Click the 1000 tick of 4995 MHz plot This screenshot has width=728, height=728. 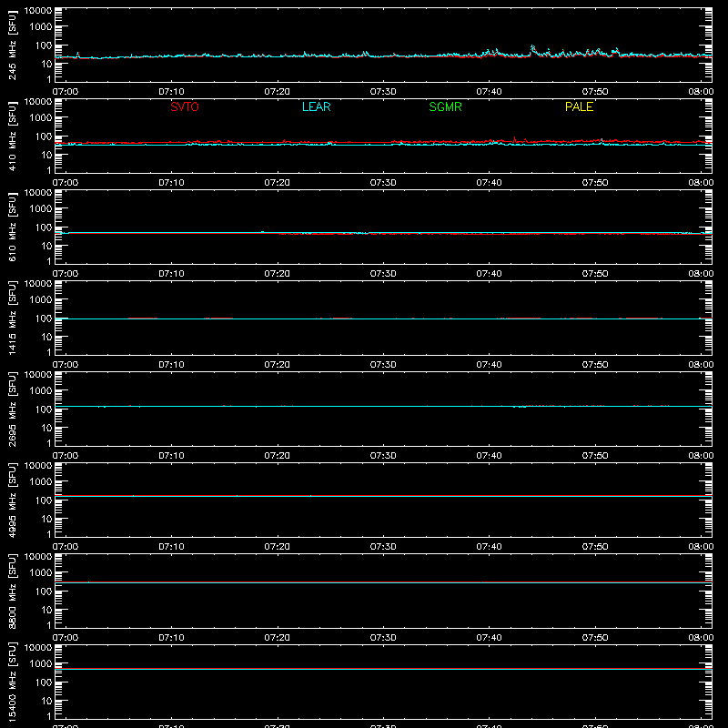point(41,481)
